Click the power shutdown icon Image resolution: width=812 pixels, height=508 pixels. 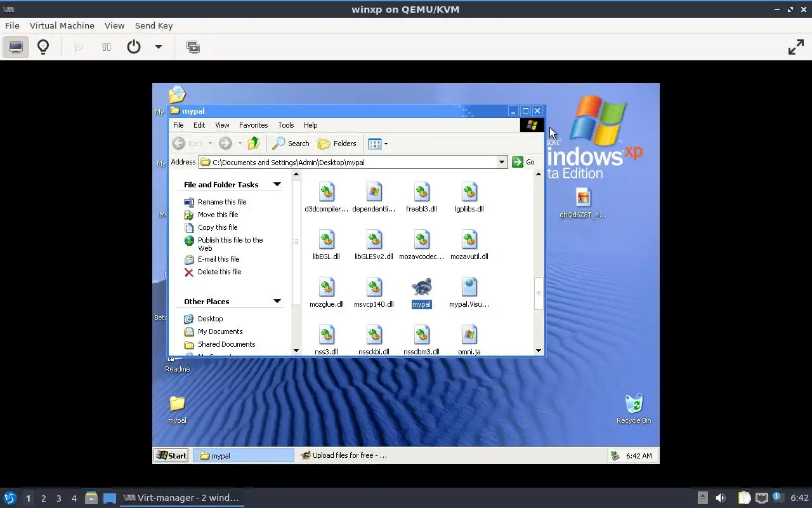134,47
